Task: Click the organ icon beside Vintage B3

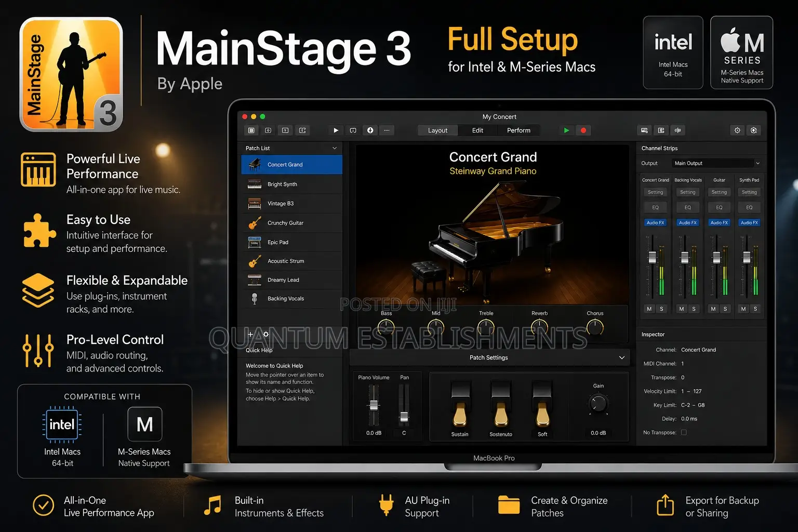Action: (x=255, y=204)
